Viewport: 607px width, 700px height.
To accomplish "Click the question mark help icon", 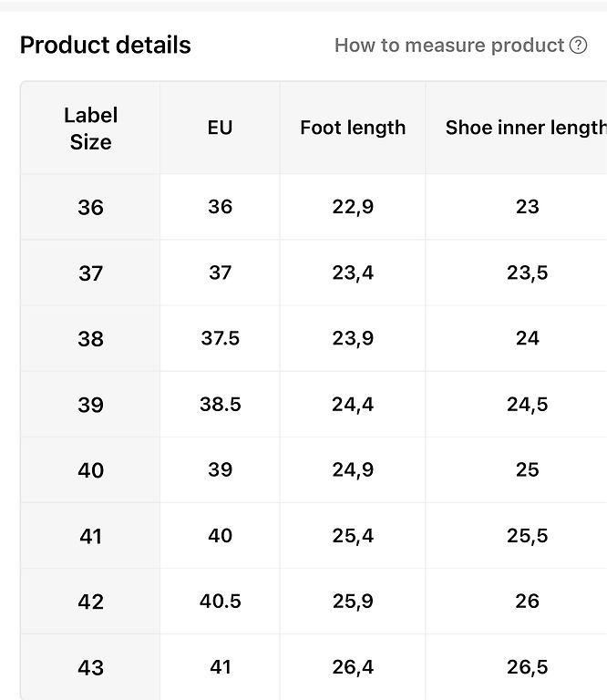I will pos(578,46).
